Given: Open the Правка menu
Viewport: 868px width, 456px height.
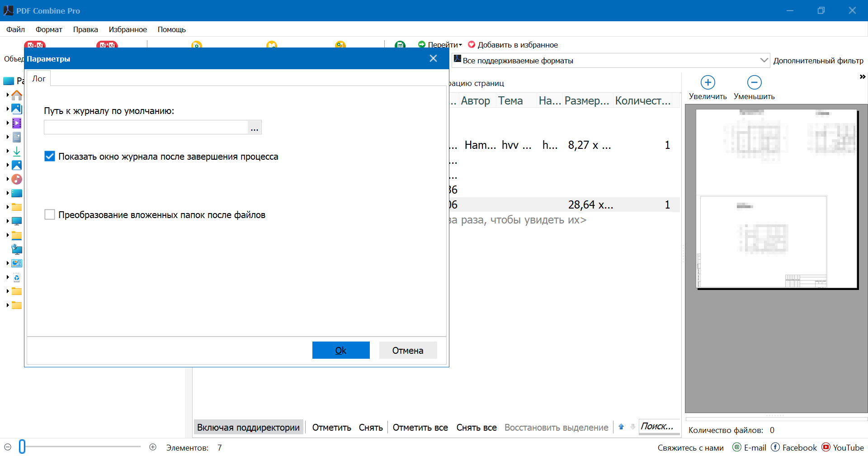Looking at the screenshot, I should coord(85,29).
